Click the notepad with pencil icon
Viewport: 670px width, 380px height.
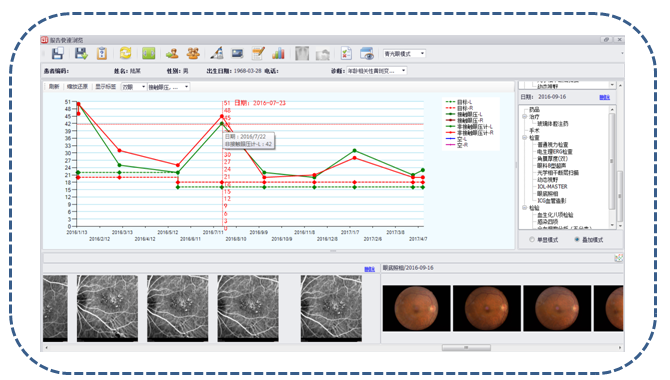pyautogui.click(x=258, y=53)
